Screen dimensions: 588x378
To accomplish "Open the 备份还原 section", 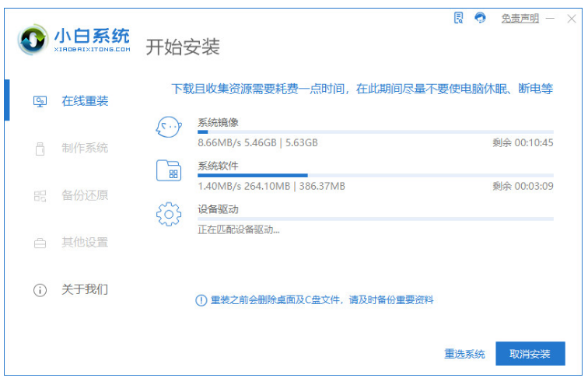I will tap(85, 195).
